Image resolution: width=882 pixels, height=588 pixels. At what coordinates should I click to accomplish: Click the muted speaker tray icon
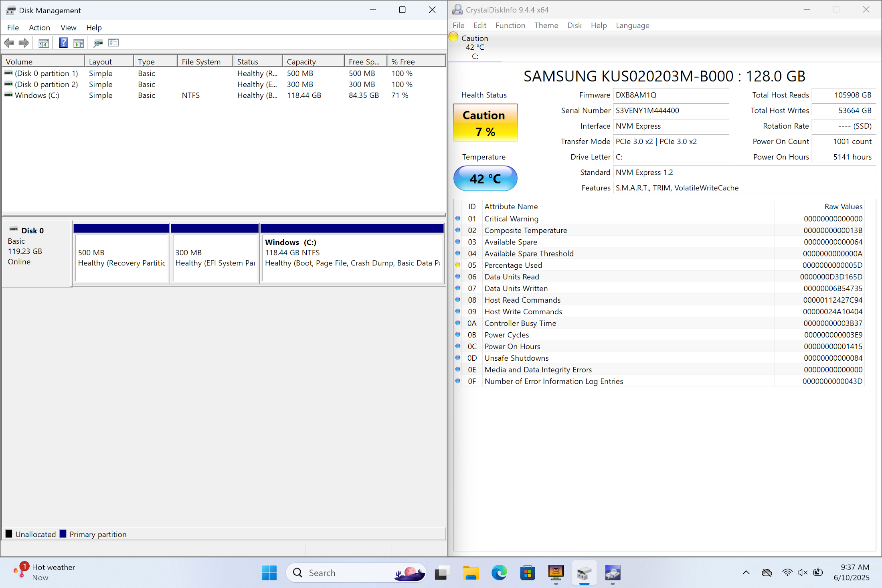pos(803,572)
